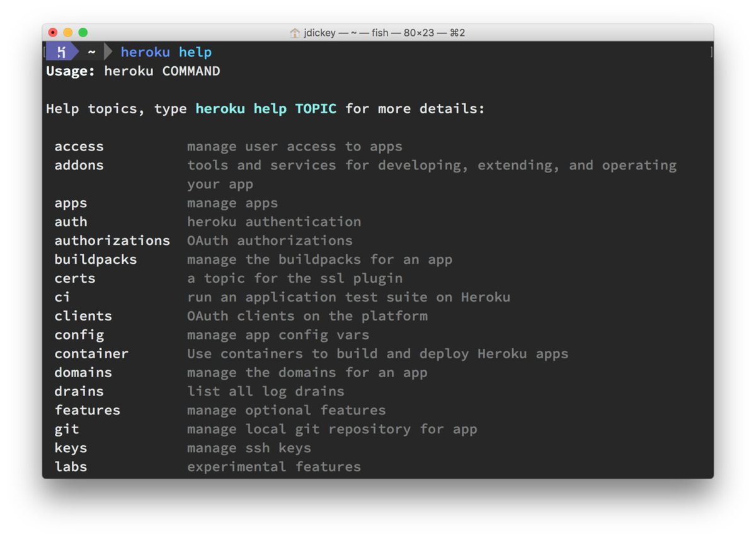
Task: Click the typed command 'heroku help'
Action: coord(166,52)
